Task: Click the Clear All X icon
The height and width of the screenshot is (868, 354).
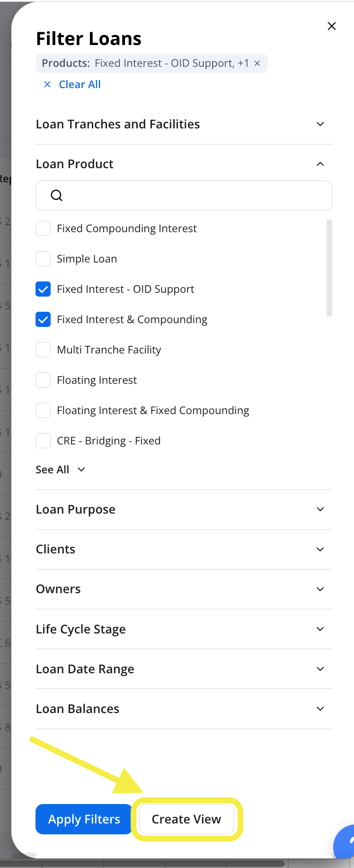Action: [47, 84]
